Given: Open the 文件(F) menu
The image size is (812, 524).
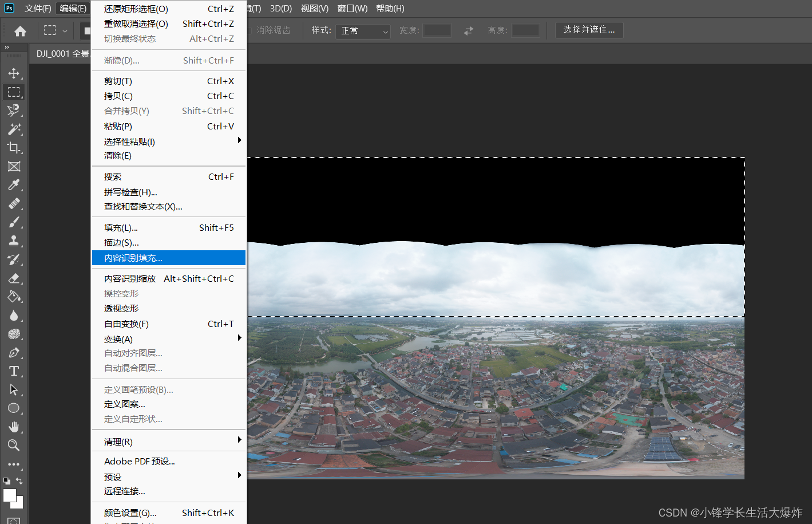Looking at the screenshot, I should coord(38,8).
